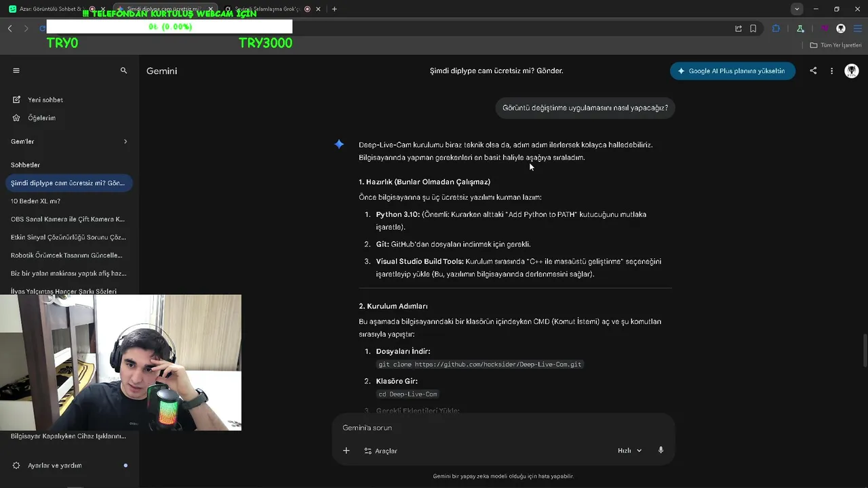Open the browser tab search dropdown
The height and width of the screenshot is (488, 868).
[797, 9]
